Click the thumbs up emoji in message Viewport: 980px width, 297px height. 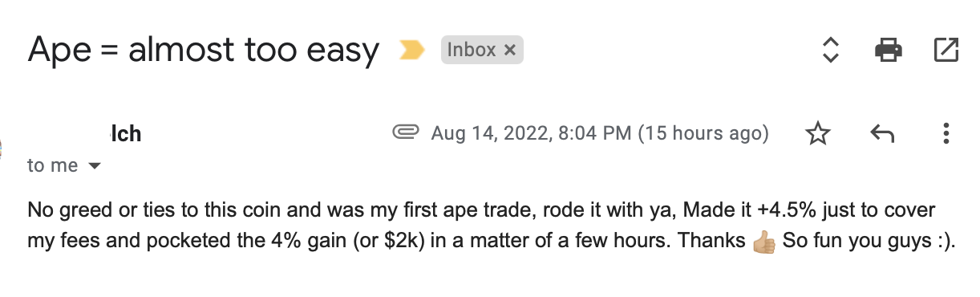[x=765, y=242]
